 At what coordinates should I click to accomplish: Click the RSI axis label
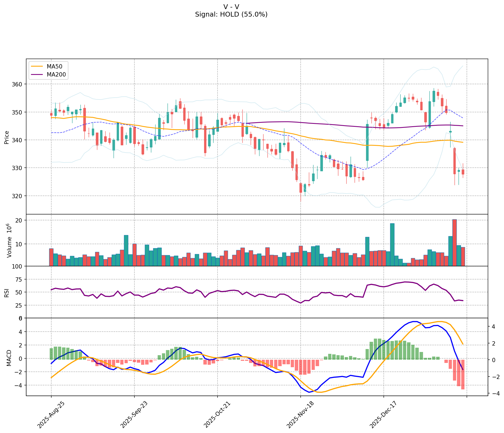7,293
